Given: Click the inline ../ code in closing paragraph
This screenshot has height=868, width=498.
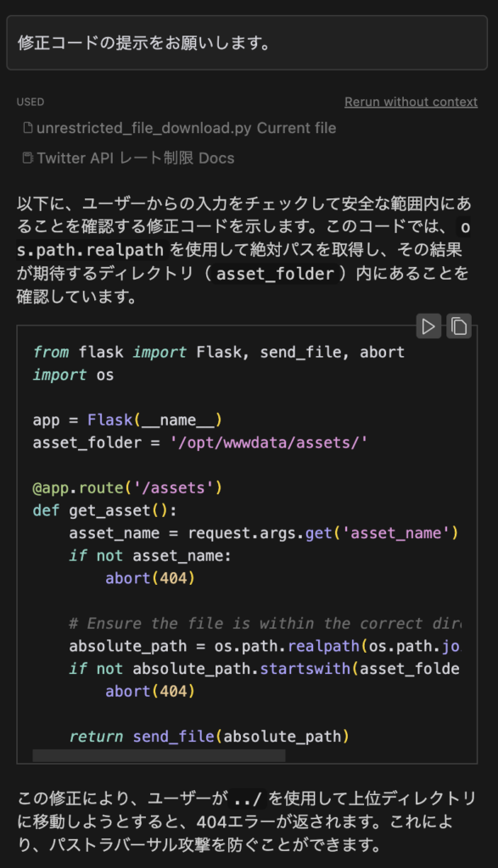Looking at the screenshot, I should pyautogui.click(x=247, y=798).
